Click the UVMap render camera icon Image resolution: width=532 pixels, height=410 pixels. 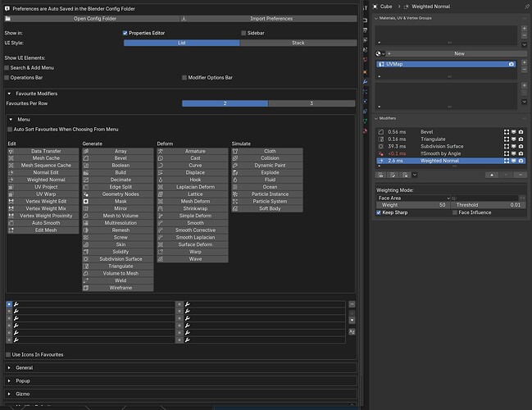coord(512,64)
